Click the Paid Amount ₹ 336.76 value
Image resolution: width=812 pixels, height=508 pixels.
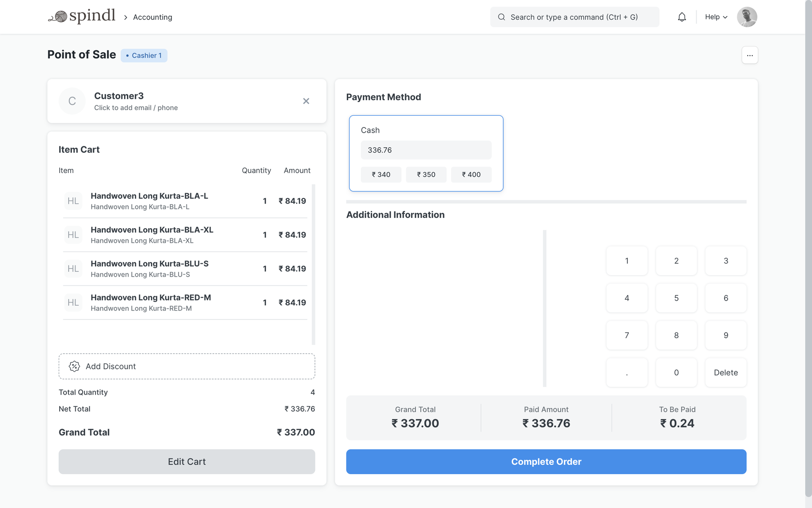pos(546,423)
